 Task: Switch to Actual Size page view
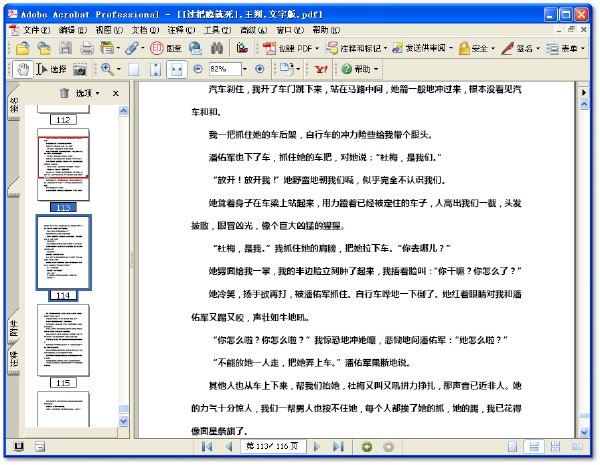(133, 69)
